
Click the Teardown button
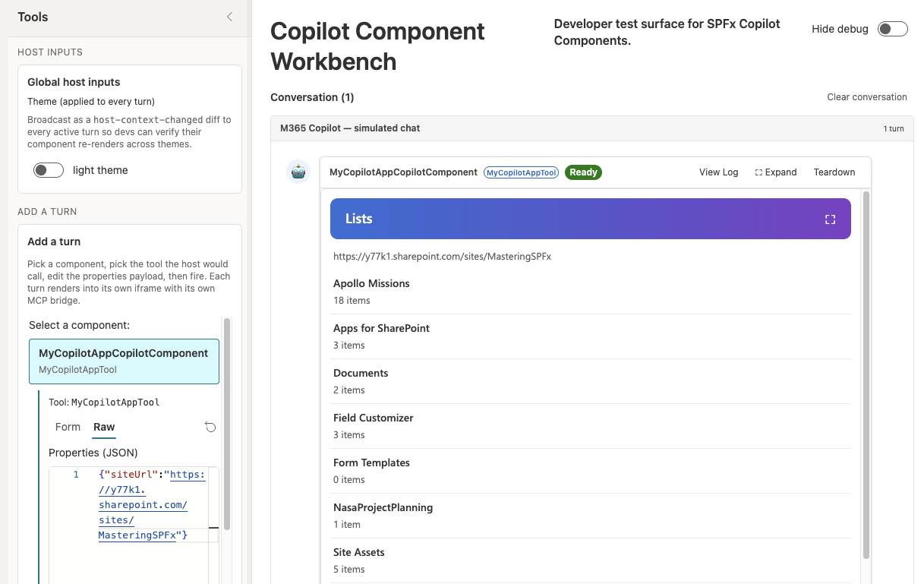(x=834, y=172)
